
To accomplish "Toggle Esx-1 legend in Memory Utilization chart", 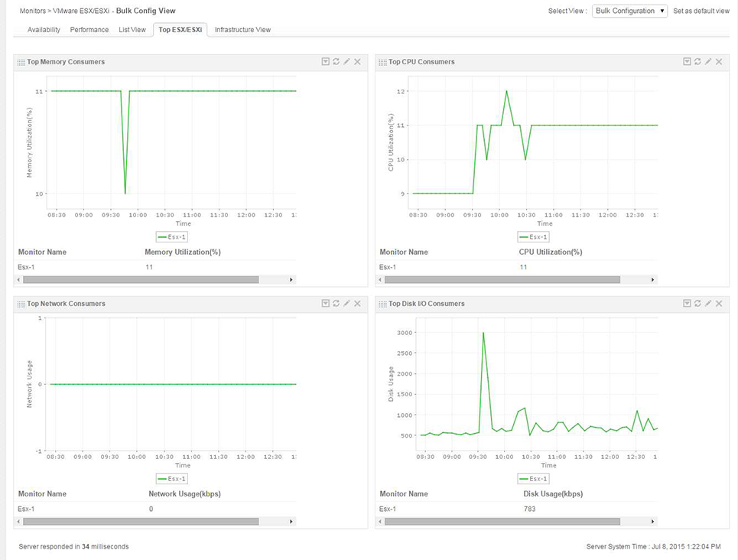I will click(172, 237).
